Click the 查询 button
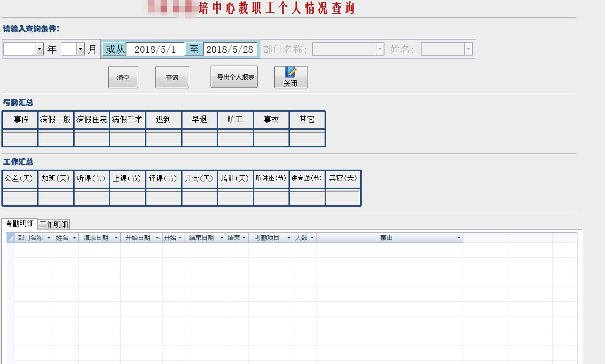This screenshot has height=364, width=605. pos(172,77)
